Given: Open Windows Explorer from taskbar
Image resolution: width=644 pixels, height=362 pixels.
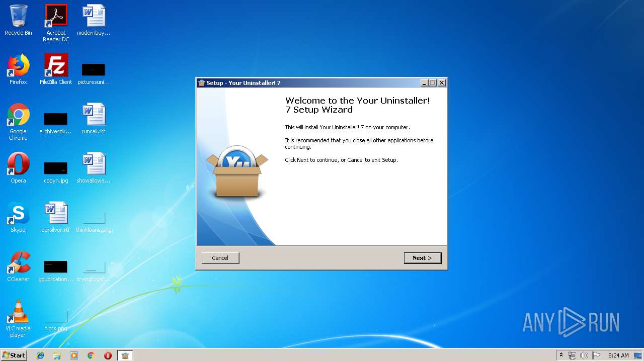Looking at the screenshot, I should pyautogui.click(x=57, y=355).
